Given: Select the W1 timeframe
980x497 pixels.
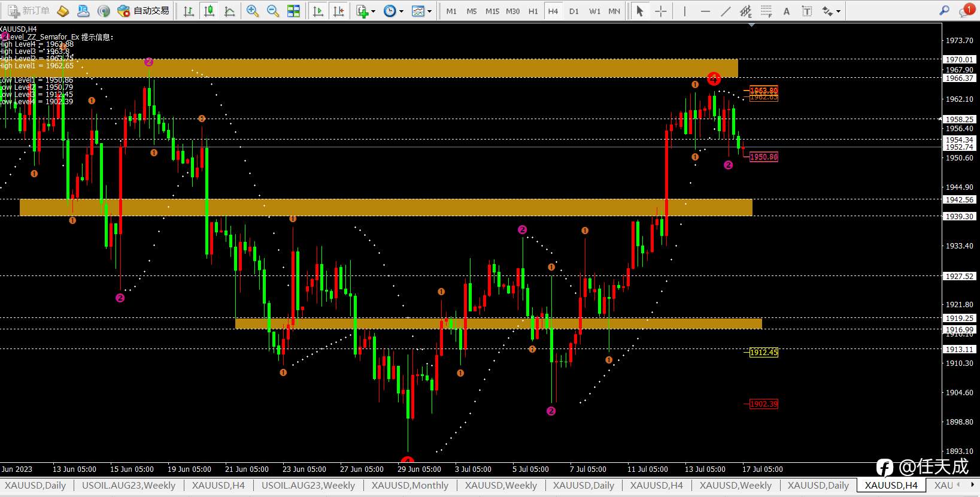Looking at the screenshot, I should pyautogui.click(x=594, y=11).
